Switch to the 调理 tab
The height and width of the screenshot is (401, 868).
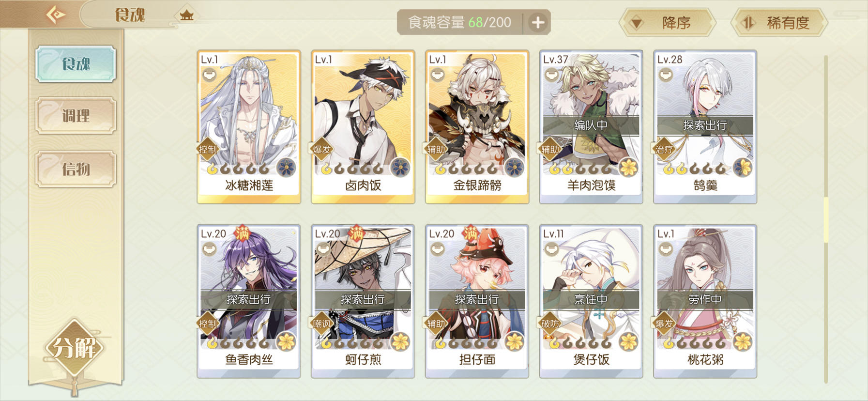(76, 115)
